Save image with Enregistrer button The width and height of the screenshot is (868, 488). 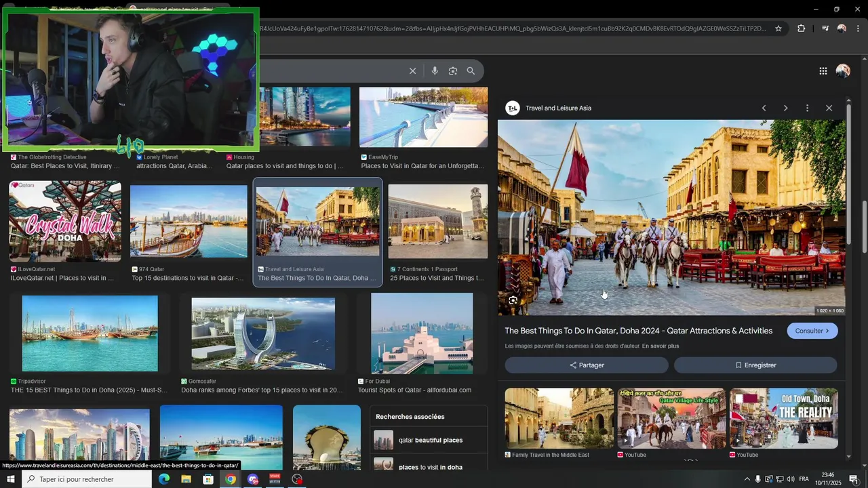point(755,365)
